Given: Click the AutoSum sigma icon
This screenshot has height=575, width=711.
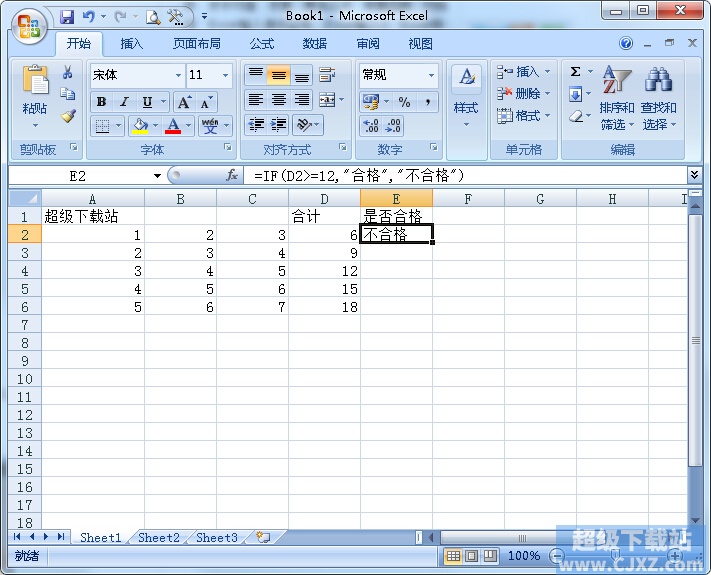Looking at the screenshot, I should tap(576, 72).
